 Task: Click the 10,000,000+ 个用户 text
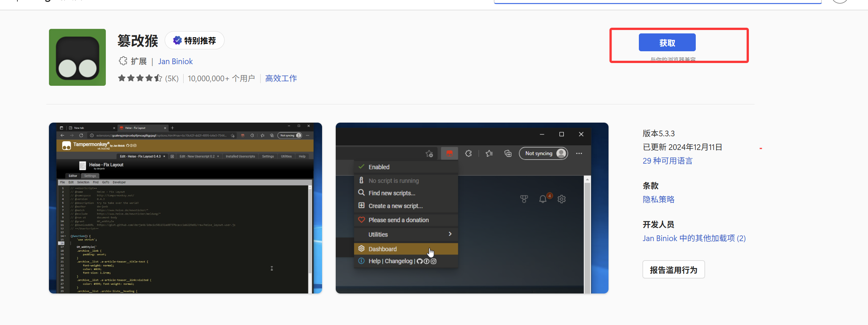click(221, 79)
